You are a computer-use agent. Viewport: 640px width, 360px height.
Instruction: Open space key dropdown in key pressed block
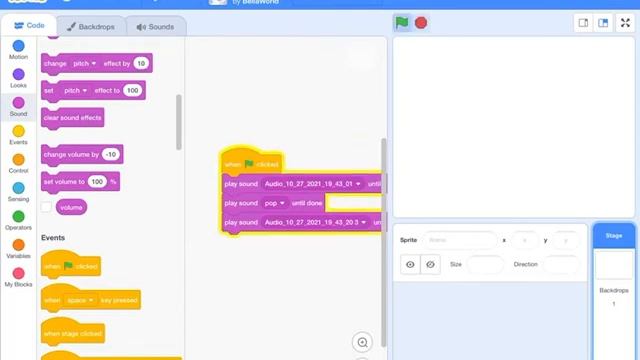point(80,300)
